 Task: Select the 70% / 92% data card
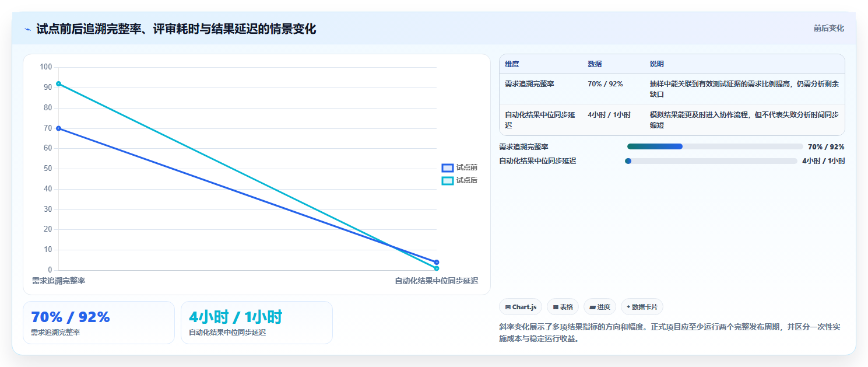point(99,323)
